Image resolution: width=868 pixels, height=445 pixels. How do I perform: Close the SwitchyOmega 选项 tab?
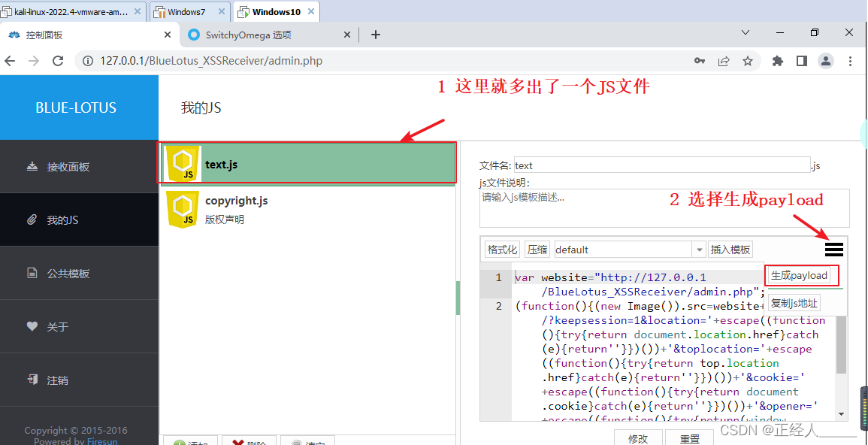point(347,35)
